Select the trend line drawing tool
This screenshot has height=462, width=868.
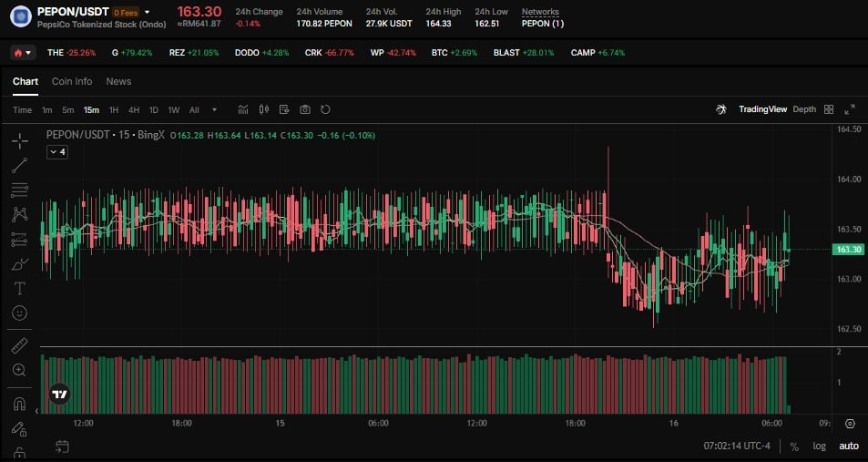[19, 165]
